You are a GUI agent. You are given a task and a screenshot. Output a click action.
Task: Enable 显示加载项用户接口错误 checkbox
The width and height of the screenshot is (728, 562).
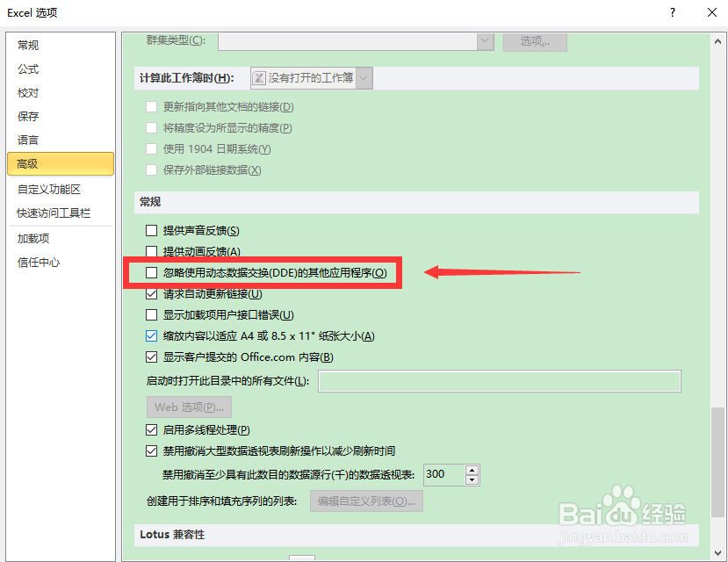(151, 315)
